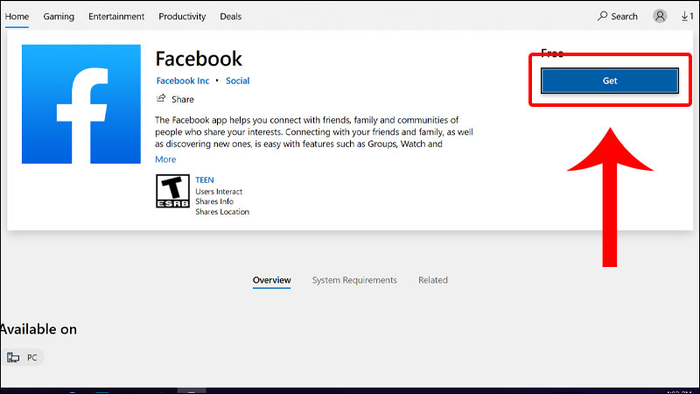Click the 'Available on' heading
Screen dimensions: 700x394
click(x=38, y=329)
